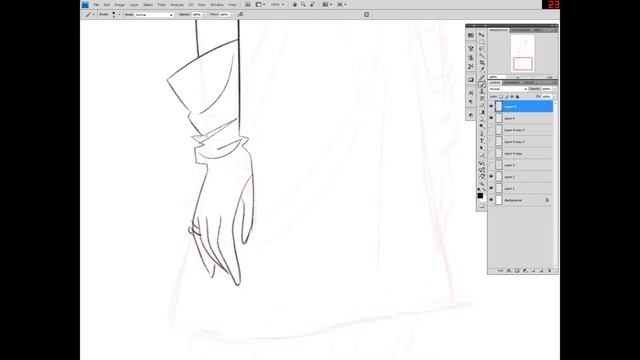Open the Filter menu
This screenshot has height=360, width=640.
[x=161, y=4]
